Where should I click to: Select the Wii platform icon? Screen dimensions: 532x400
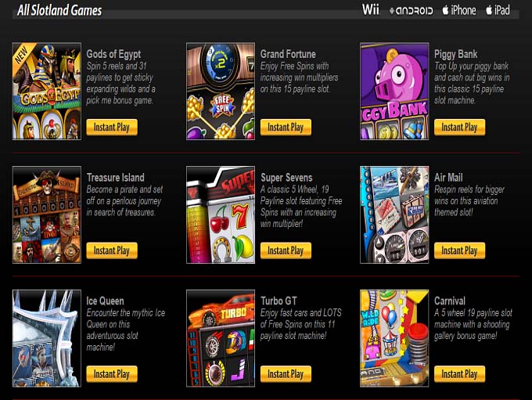point(370,9)
